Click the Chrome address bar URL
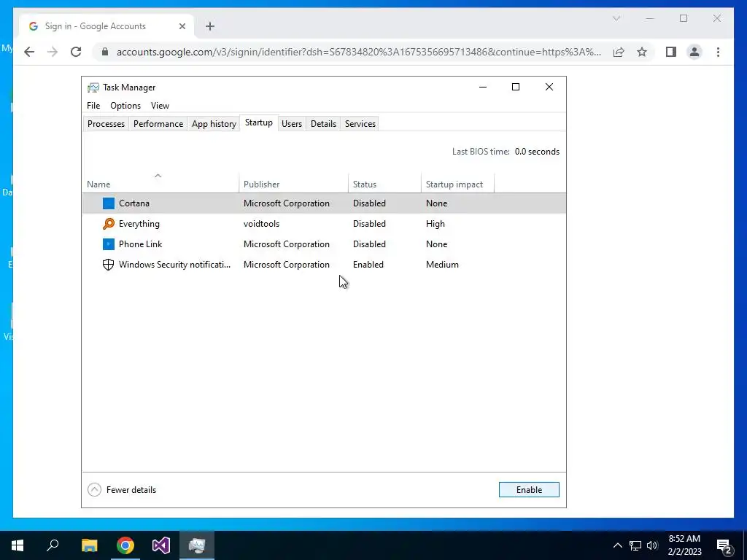The image size is (747, 560). click(x=358, y=52)
